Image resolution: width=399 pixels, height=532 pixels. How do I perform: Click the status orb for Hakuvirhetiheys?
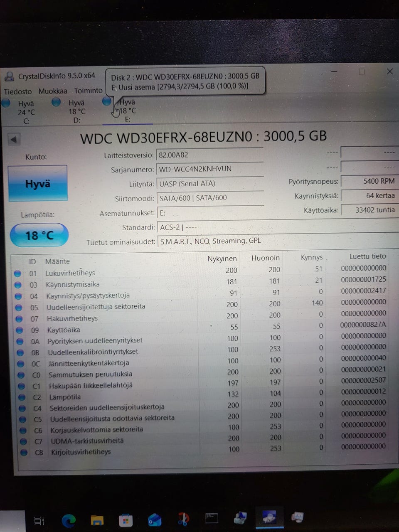[x=19, y=319]
